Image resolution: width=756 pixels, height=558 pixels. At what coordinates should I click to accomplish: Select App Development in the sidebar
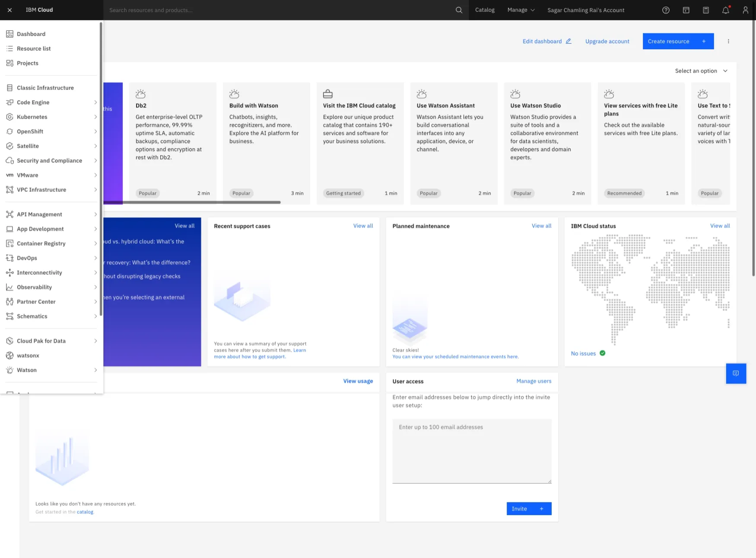[x=51, y=229]
